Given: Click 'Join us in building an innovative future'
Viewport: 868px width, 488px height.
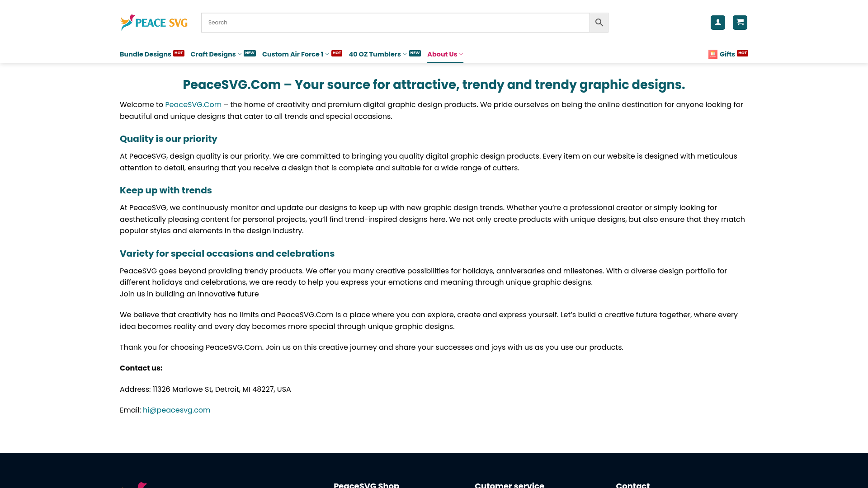Looking at the screenshot, I should point(189,294).
